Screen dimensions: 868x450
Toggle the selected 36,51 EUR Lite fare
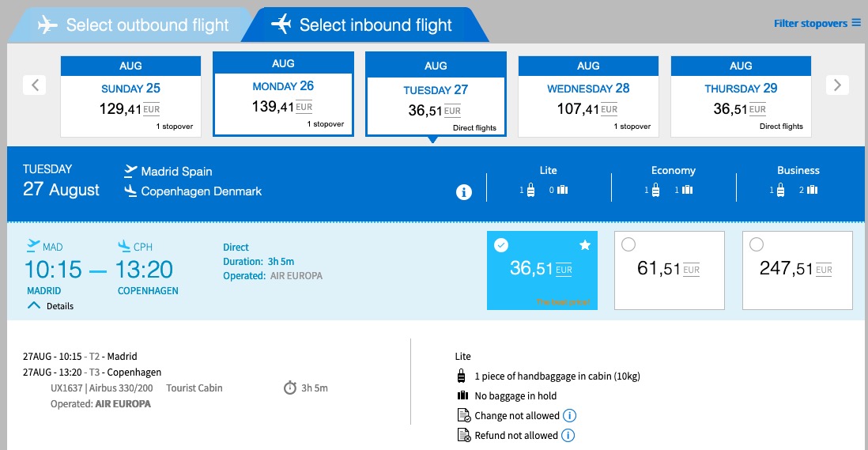[542, 270]
